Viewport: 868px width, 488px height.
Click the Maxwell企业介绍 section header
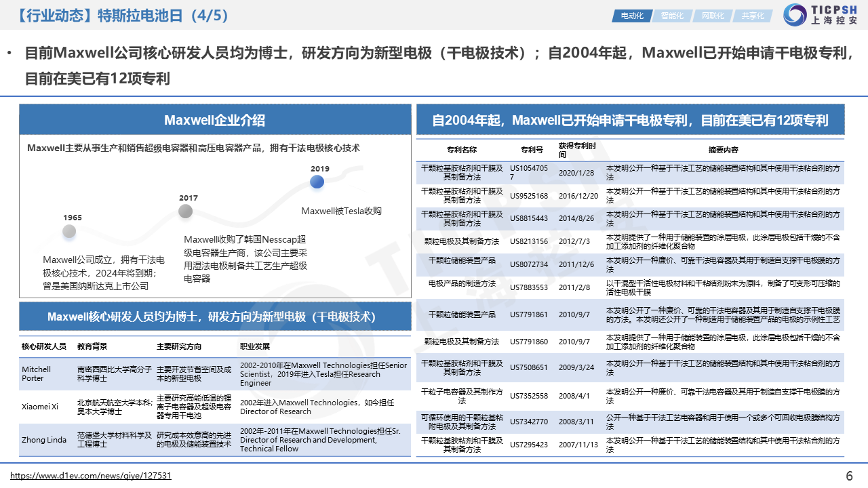214,120
